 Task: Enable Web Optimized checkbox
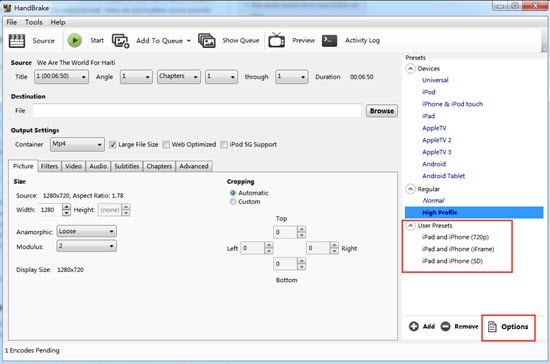(x=166, y=144)
